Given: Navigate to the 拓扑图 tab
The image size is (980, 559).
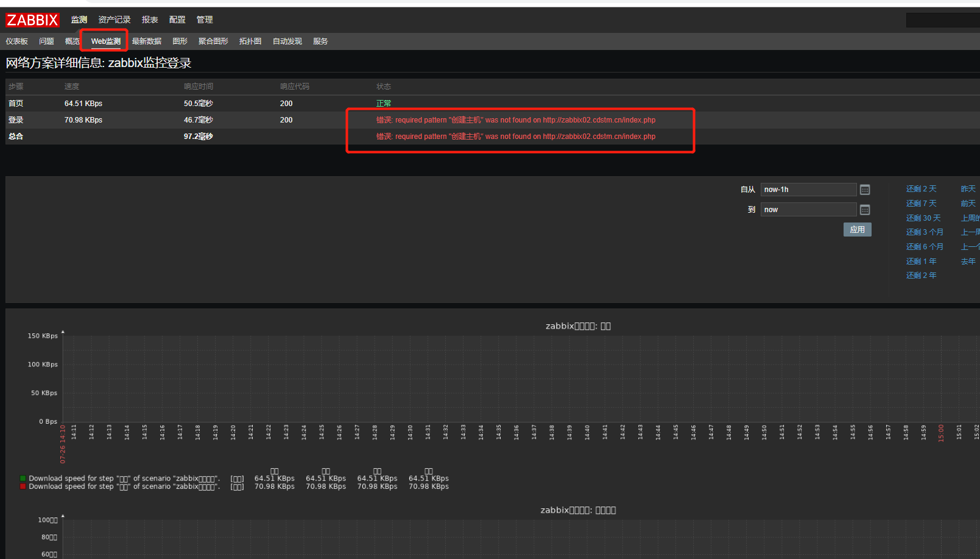Looking at the screenshot, I should click(250, 41).
